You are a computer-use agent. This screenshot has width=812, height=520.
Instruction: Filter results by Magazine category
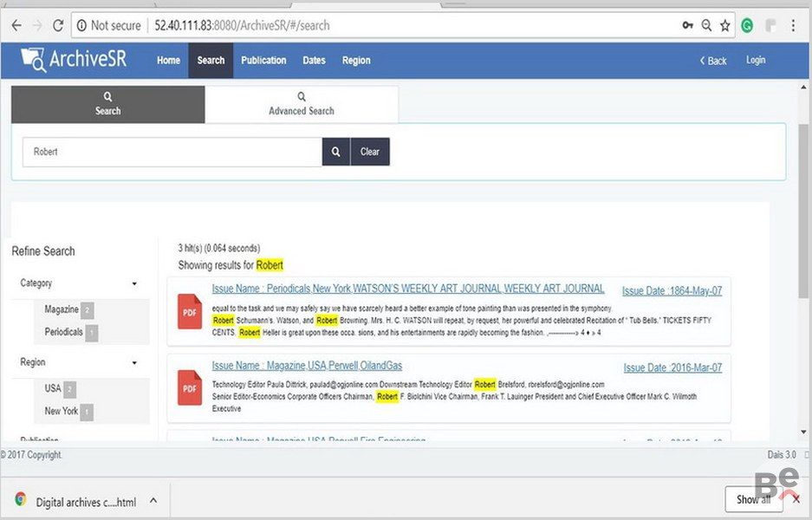62,309
